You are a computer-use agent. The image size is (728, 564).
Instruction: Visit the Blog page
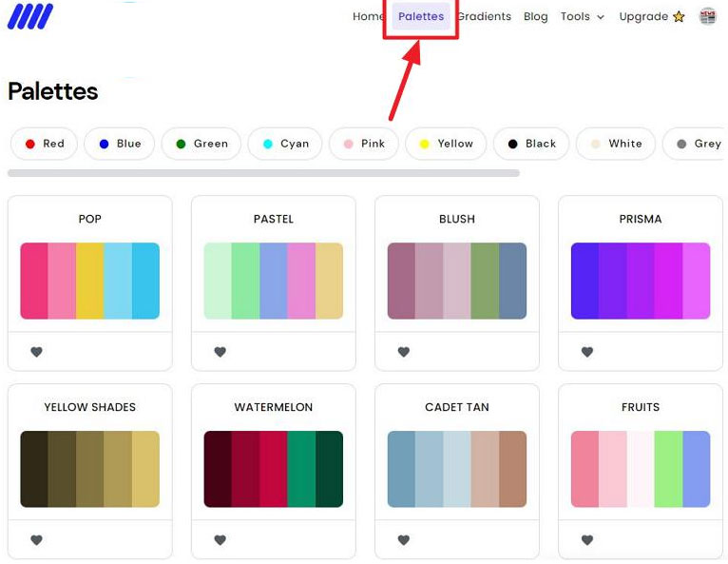pyautogui.click(x=535, y=17)
